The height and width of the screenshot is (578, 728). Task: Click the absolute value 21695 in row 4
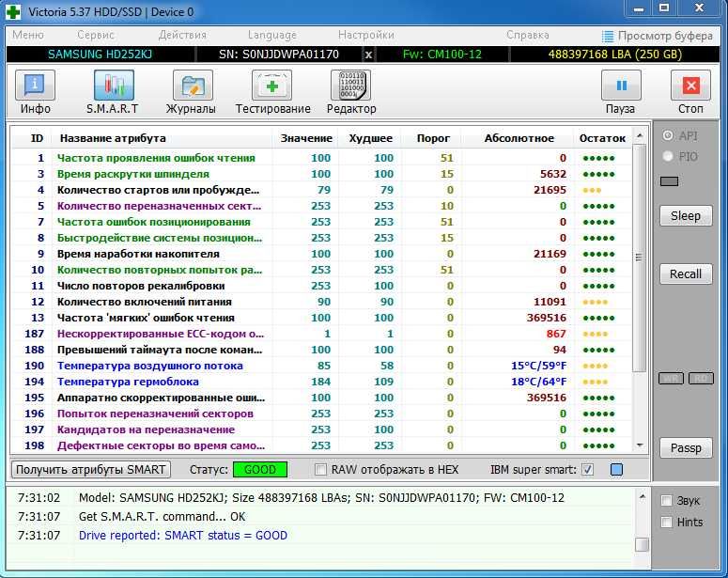550,190
